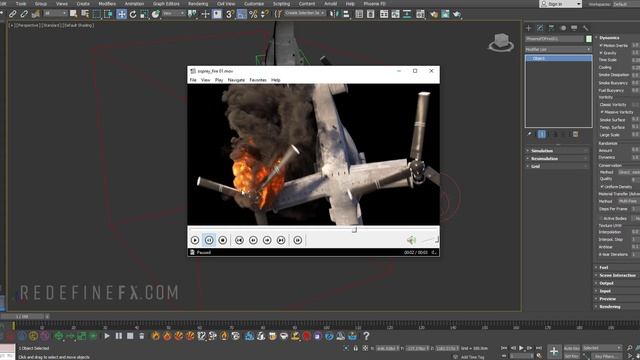The image size is (640, 360).
Task: Click the Phoenix FD toolbar play simulation icon
Action: point(107,336)
